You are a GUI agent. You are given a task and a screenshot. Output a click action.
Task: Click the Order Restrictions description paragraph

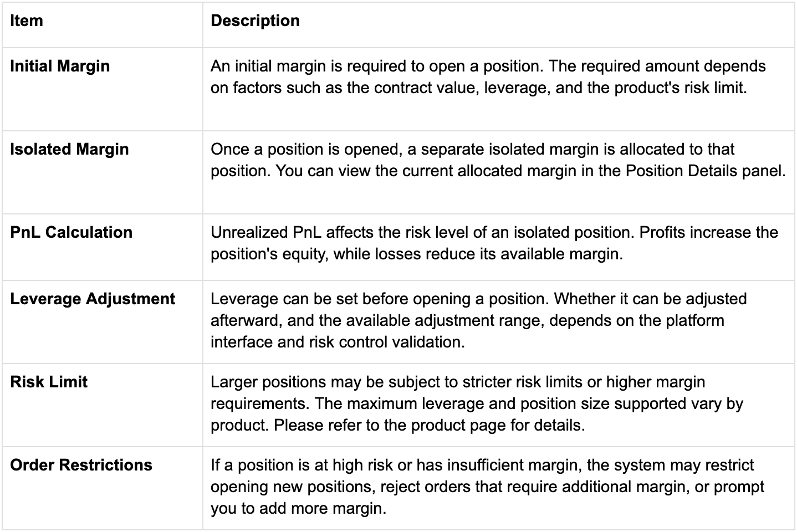coord(487,487)
